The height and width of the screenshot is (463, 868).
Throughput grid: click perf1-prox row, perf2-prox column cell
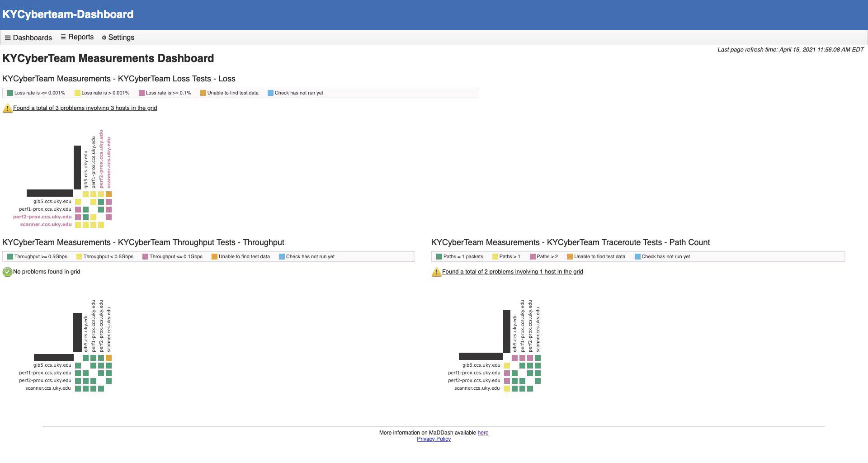pos(101,373)
